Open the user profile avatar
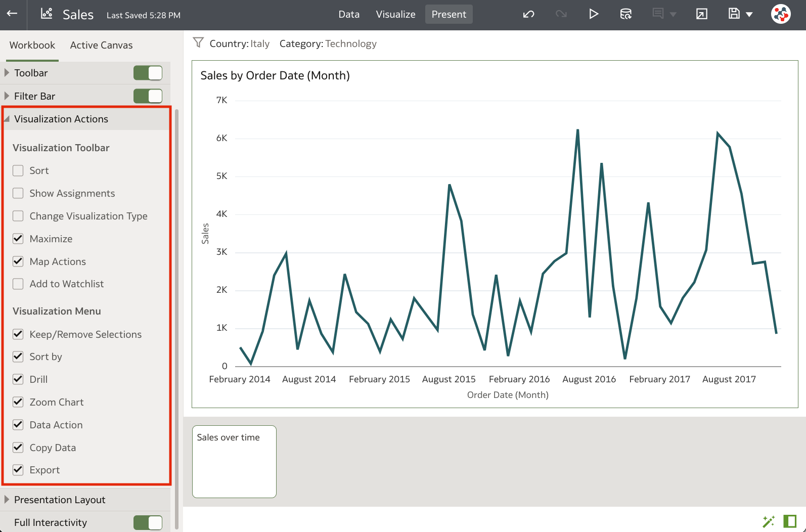The image size is (806, 532). click(781, 14)
